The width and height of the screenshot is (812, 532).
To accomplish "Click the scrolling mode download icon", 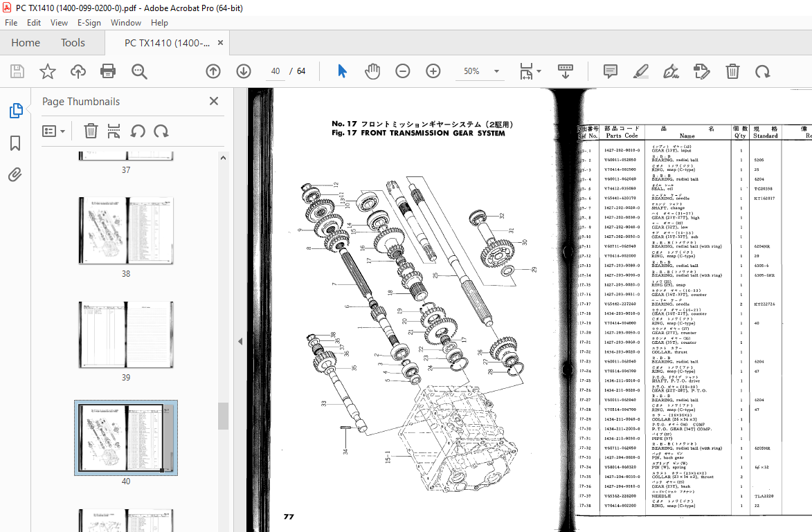I will click(565, 71).
